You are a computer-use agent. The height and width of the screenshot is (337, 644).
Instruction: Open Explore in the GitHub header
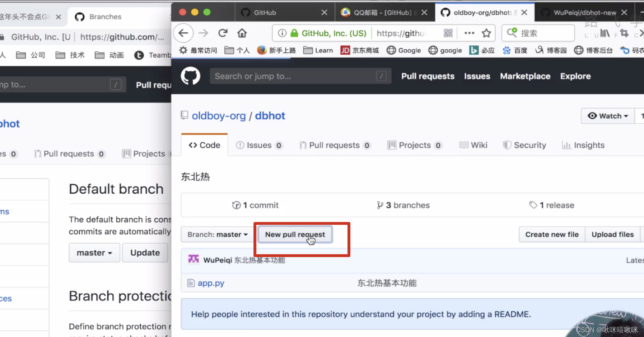[575, 76]
